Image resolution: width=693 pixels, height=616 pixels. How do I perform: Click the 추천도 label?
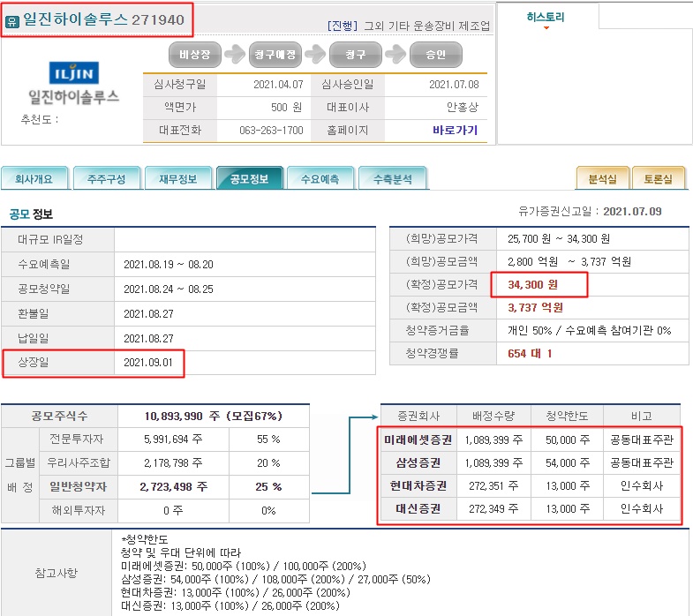point(40,119)
